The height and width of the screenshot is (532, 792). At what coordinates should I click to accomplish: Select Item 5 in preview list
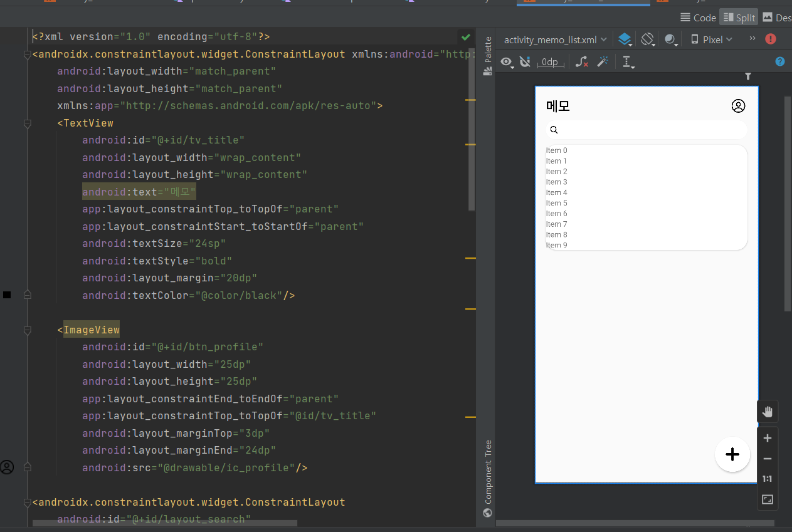click(x=557, y=203)
